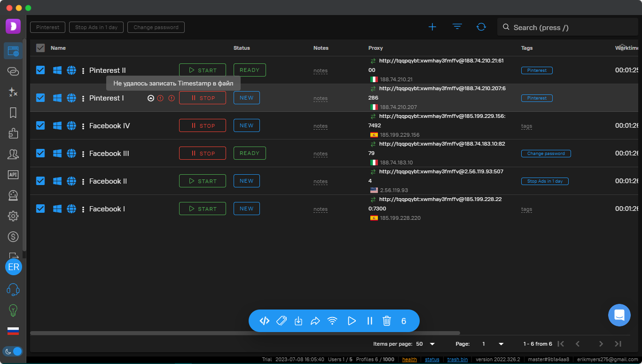This screenshot has height=364, width=642.
Task: Filter by the Pinterest tag at top
Action: [48, 27]
